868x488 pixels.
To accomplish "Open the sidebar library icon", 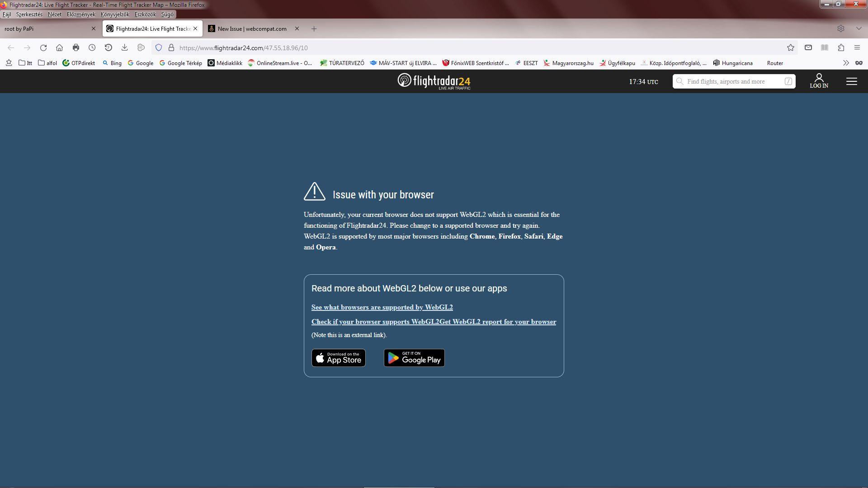I will (x=825, y=48).
